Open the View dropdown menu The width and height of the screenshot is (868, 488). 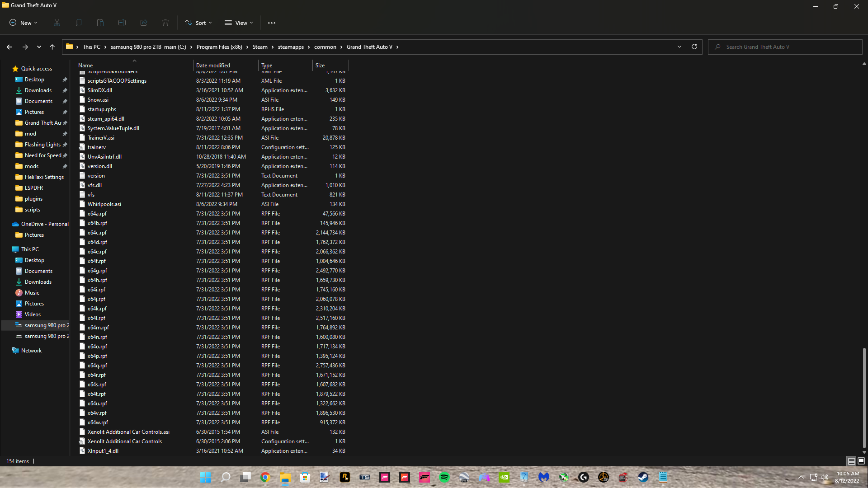click(239, 23)
